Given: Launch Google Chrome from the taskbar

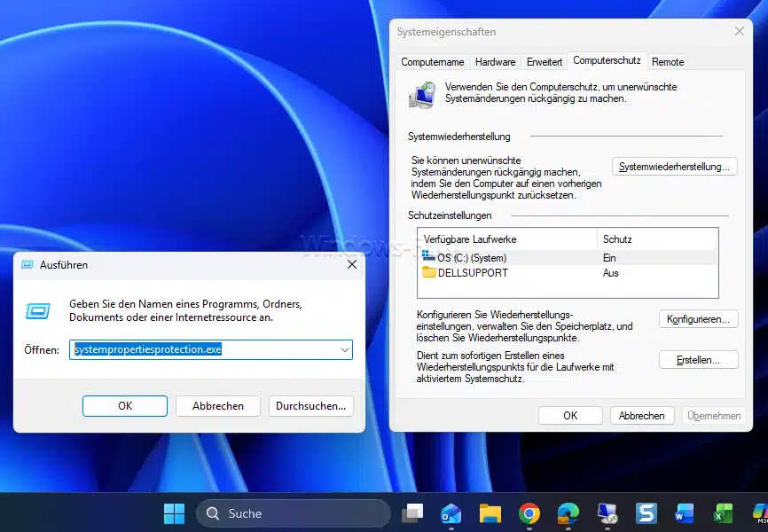Looking at the screenshot, I should click(529, 513).
